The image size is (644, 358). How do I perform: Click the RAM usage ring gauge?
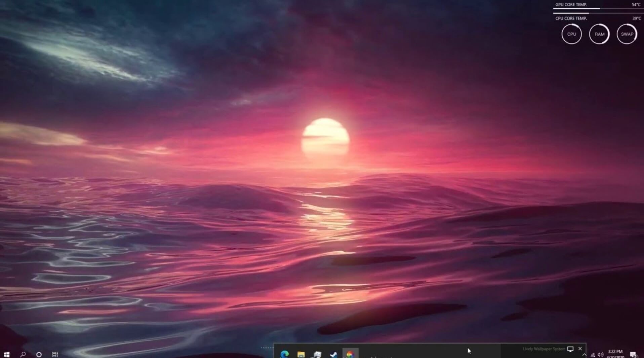(599, 34)
